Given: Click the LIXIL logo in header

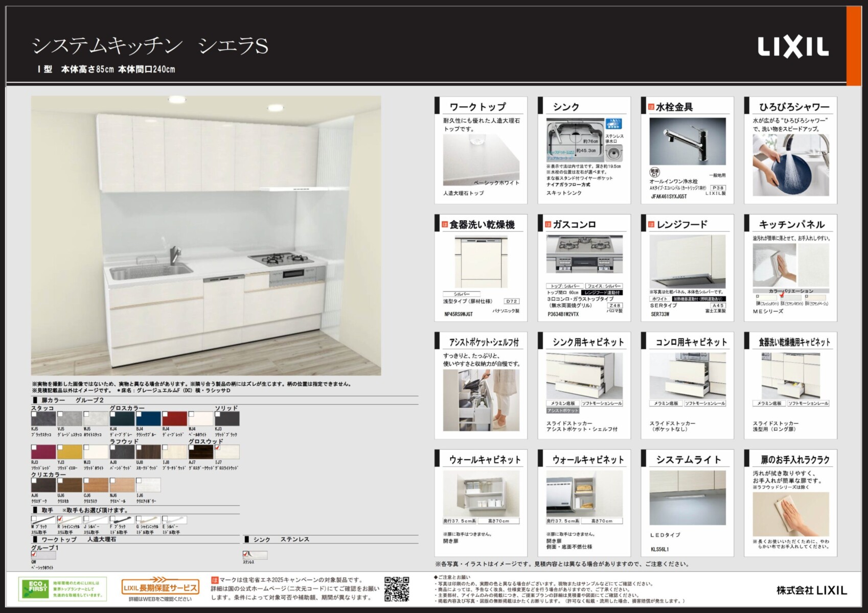Looking at the screenshot, I should 793,48.
